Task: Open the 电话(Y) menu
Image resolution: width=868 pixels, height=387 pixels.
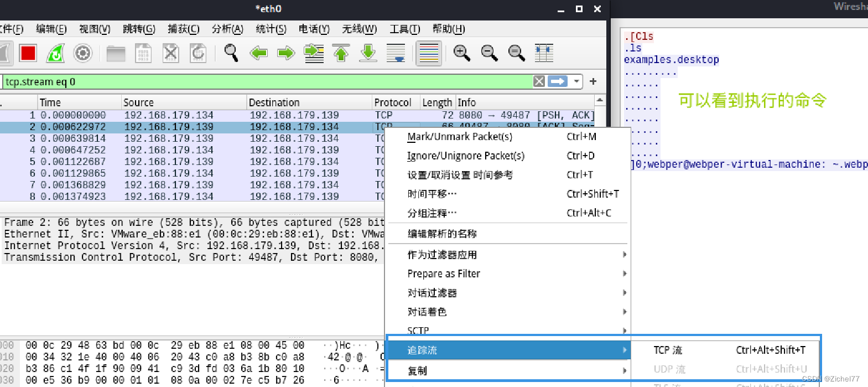Action: pos(314,29)
